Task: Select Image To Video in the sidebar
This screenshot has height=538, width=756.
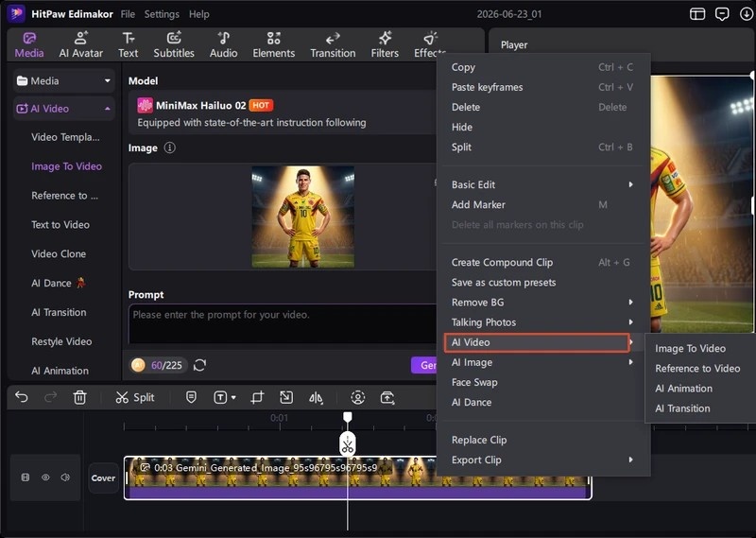Action: [x=66, y=166]
